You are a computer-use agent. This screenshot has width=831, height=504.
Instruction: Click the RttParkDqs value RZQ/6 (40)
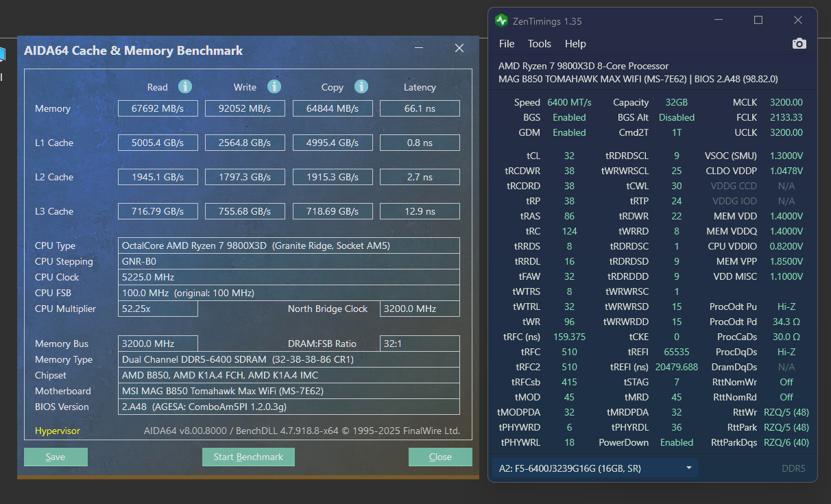(786, 442)
